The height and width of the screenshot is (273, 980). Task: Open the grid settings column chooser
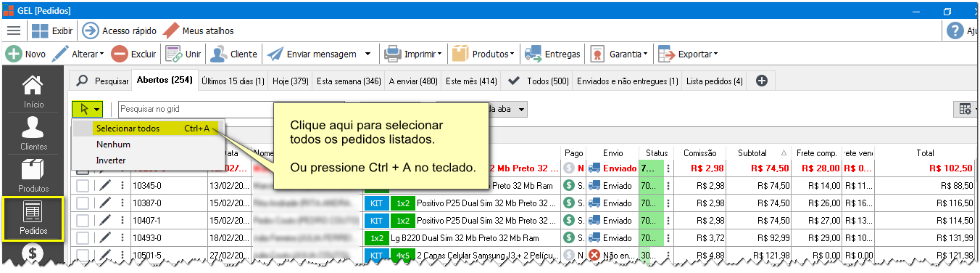pyautogui.click(x=966, y=109)
